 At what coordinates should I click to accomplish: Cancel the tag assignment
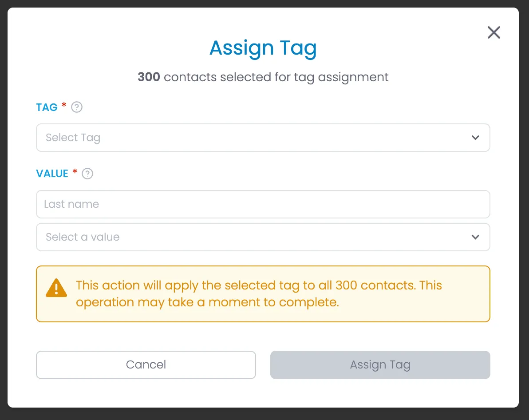(146, 365)
